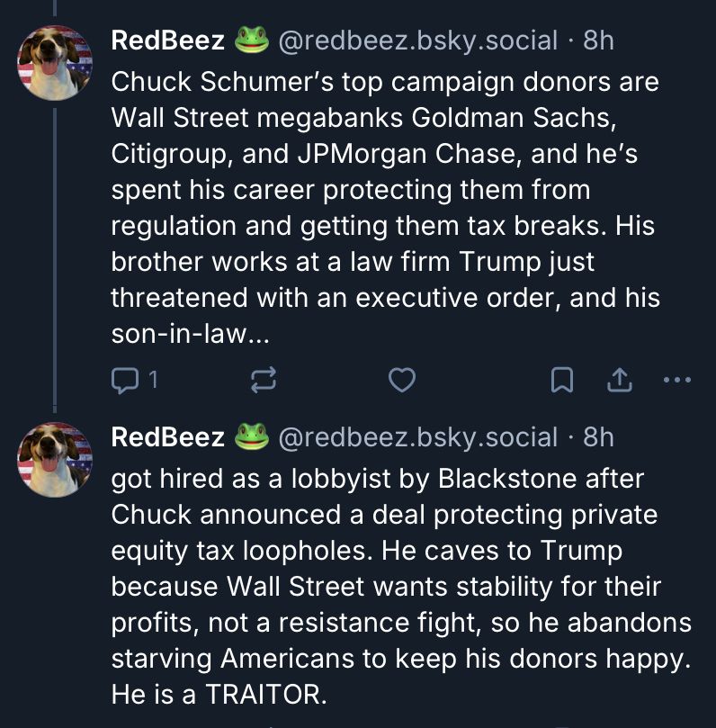Bookmark the first RedBeez post
The height and width of the screenshot is (728, 716).
(x=562, y=382)
